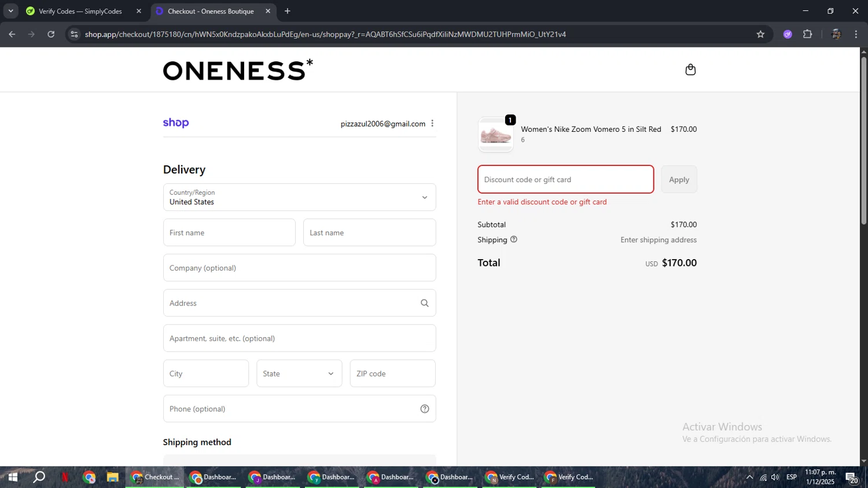Click the ONENESS store logo
The image size is (868, 488).
238,70
